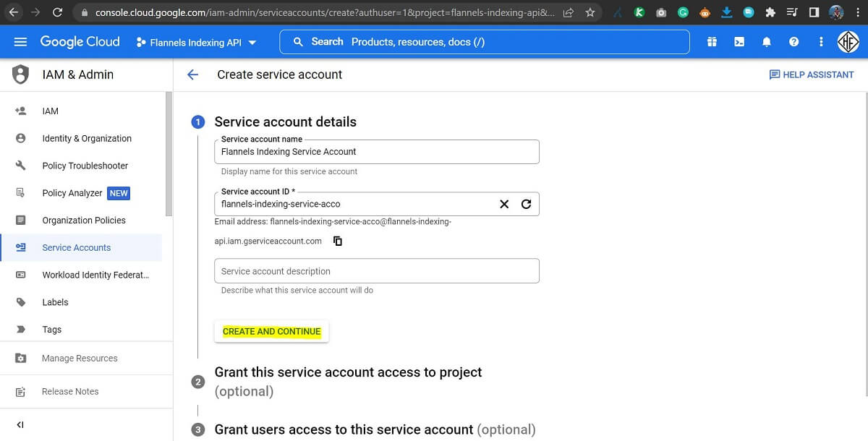Open Tags in the sidebar
Image resolution: width=868 pixels, height=441 pixels.
81,330
